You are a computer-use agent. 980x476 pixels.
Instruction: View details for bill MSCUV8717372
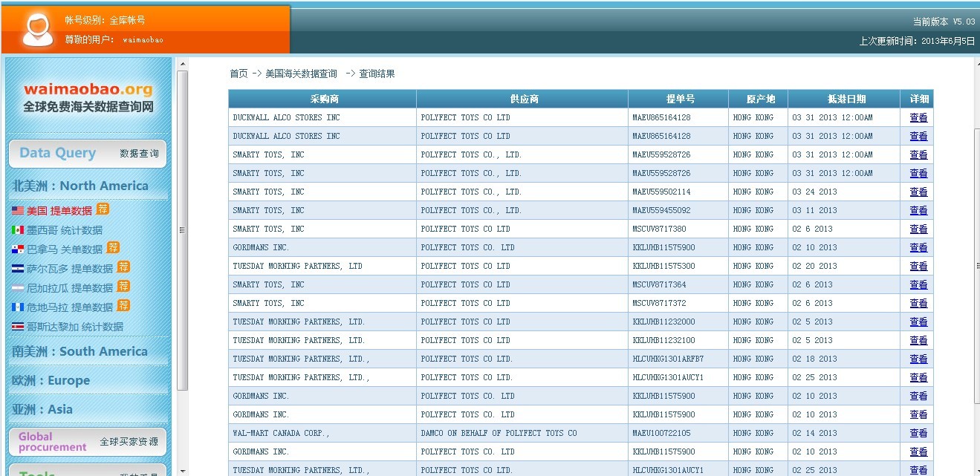pyautogui.click(x=918, y=303)
